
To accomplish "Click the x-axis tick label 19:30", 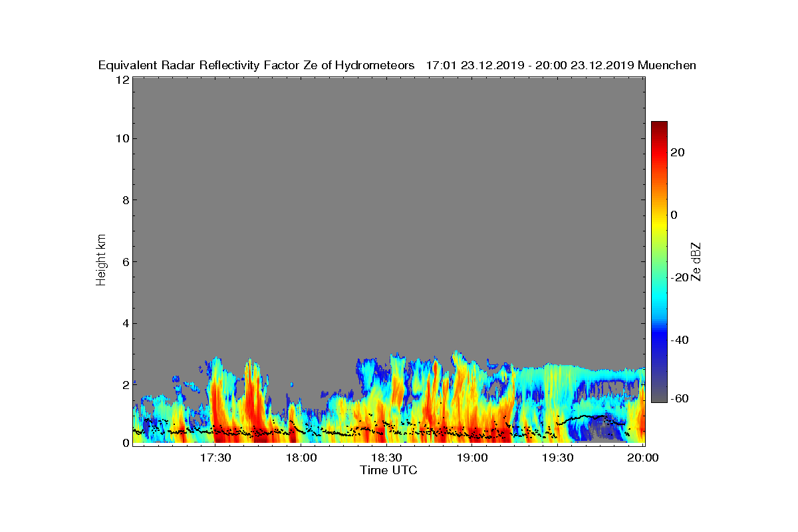I will pyautogui.click(x=559, y=458).
